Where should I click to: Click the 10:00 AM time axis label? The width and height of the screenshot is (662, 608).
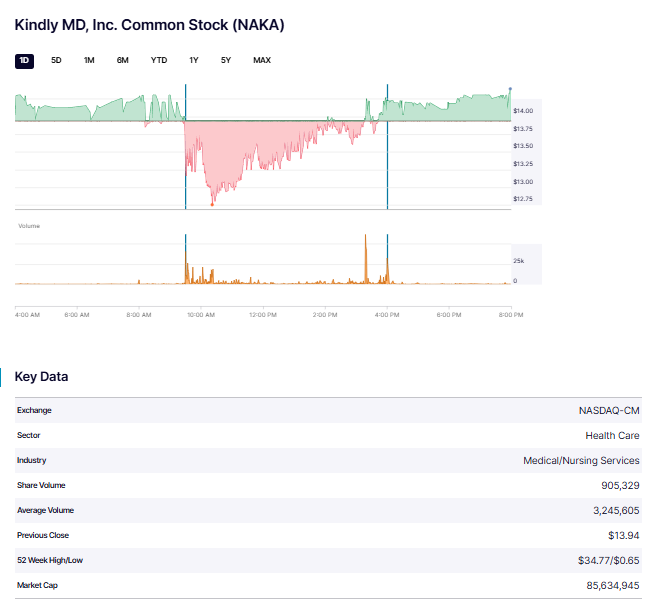[x=201, y=315]
